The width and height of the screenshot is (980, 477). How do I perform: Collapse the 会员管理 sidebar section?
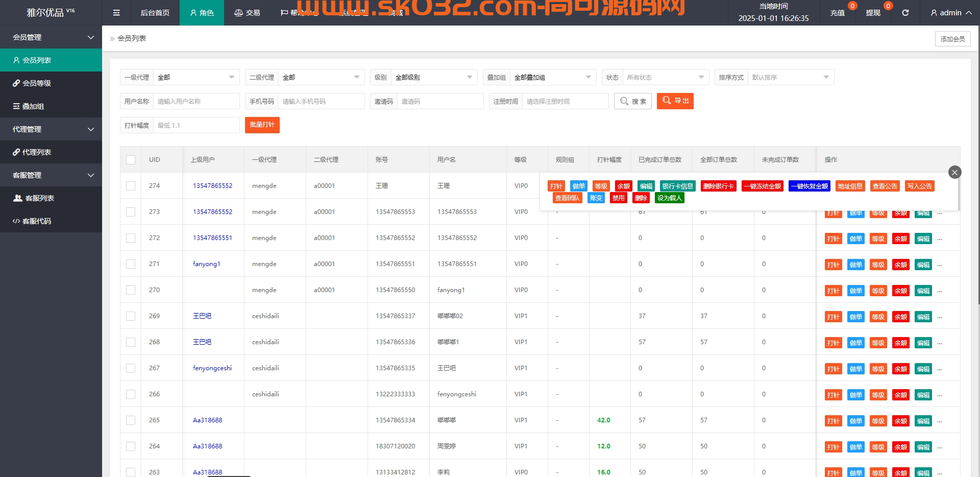[x=51, y=37]
